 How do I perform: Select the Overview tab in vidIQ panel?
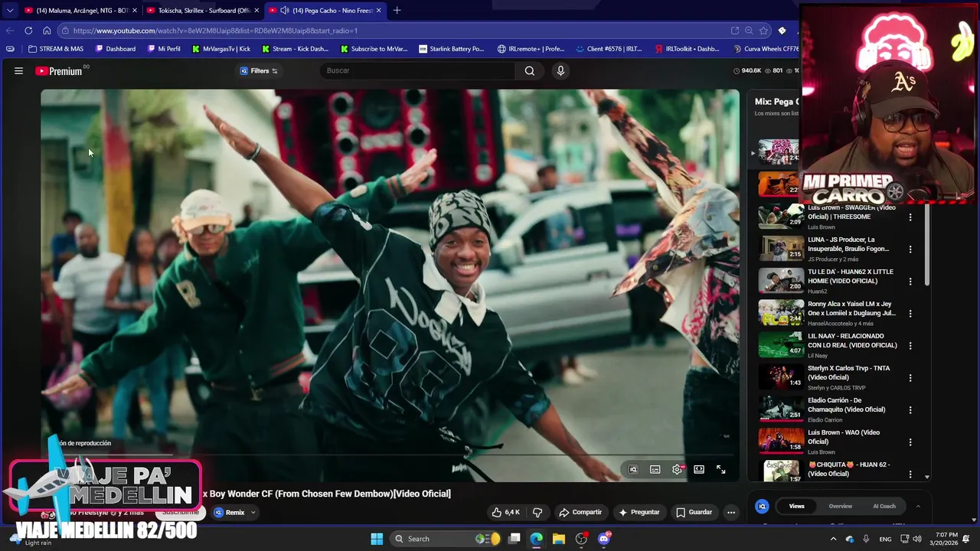click(840, 506)
